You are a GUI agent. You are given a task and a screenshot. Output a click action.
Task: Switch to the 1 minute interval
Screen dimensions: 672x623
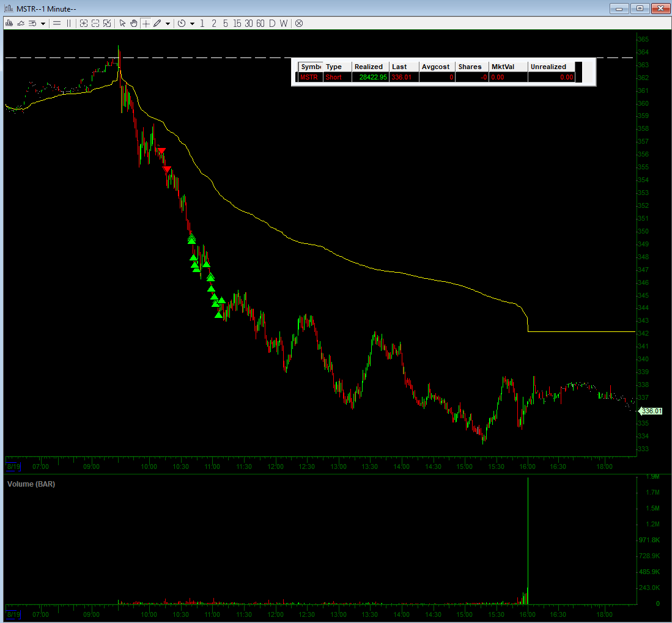(x=202, y=24)
